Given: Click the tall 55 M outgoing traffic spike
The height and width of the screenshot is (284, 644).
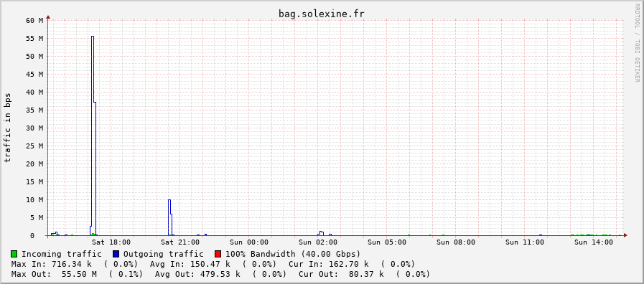Looking at the screenshot, I should click(93, 136).
